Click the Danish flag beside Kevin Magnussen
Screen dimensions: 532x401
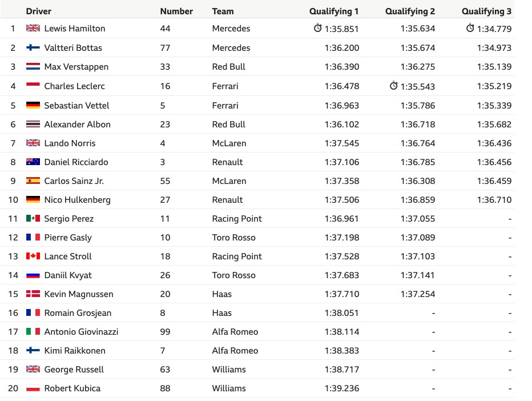click(33, 294)
